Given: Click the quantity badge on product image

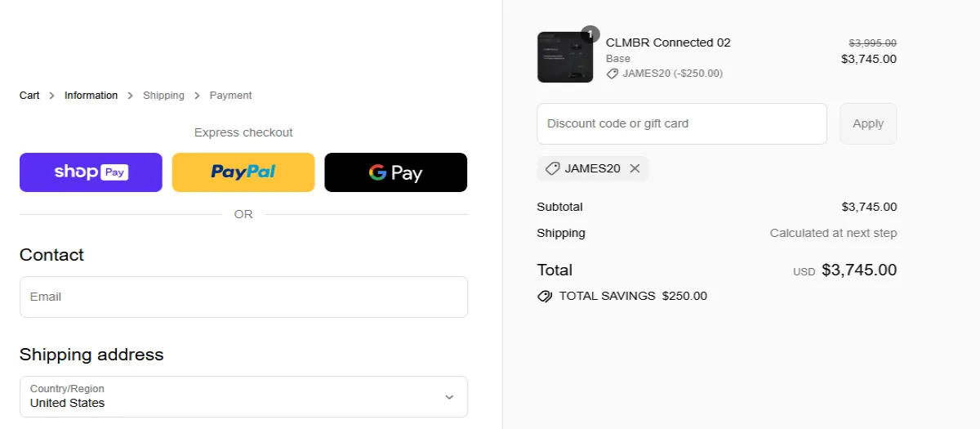Looking at the screenshot, I should point(590,34).
